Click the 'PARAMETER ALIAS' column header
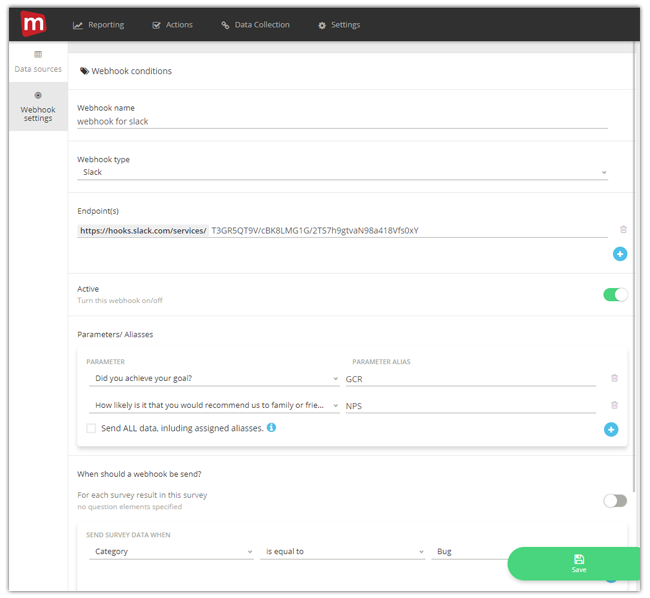The image size is (650, 598). coord(381,362)
